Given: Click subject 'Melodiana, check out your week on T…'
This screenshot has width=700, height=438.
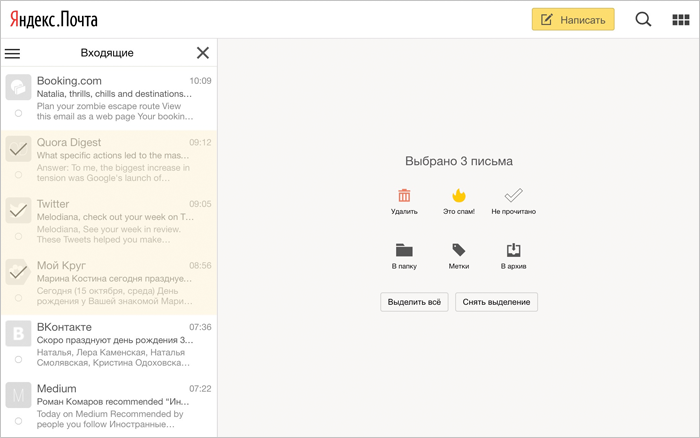Looking at the screenshot, I should 115,217.
